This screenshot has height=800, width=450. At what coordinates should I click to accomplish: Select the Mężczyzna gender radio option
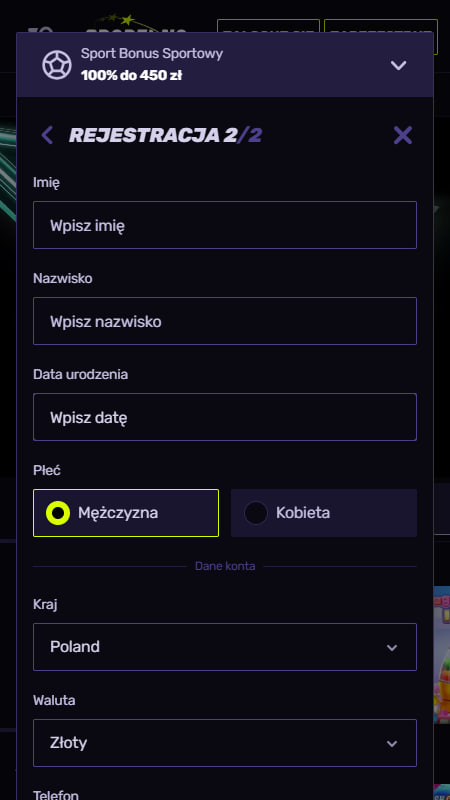126,513
